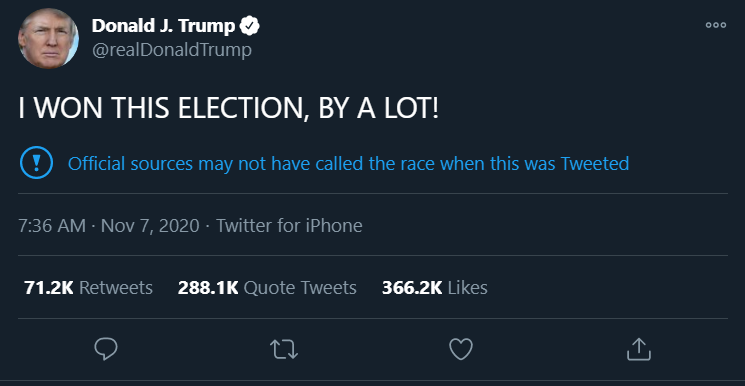Click the Twitter for iPhone source label
Image resolution: width=745 pixels, height=386 pixels.
(x=289, y=225)
